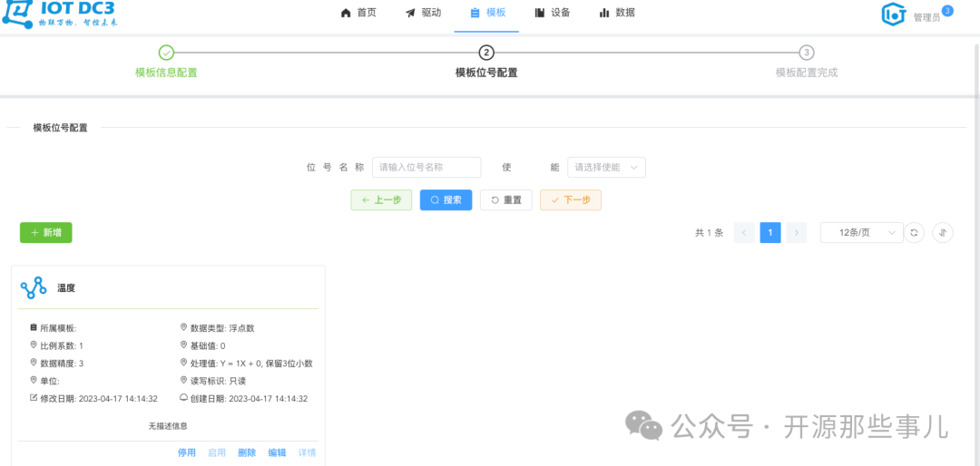Click the 创建日期 timestamp text
980x466 pixels.
click(x=249, y=399)
